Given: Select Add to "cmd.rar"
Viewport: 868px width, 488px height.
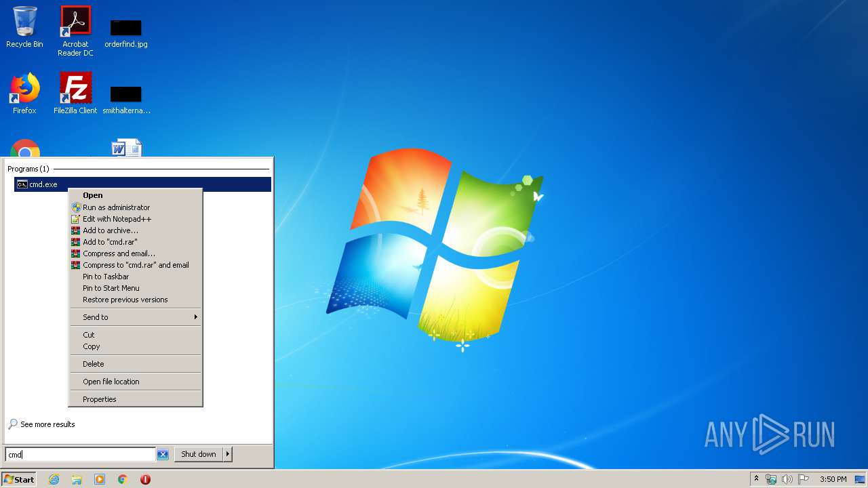Looking at the screenshot, I should [x=136, y=242].
